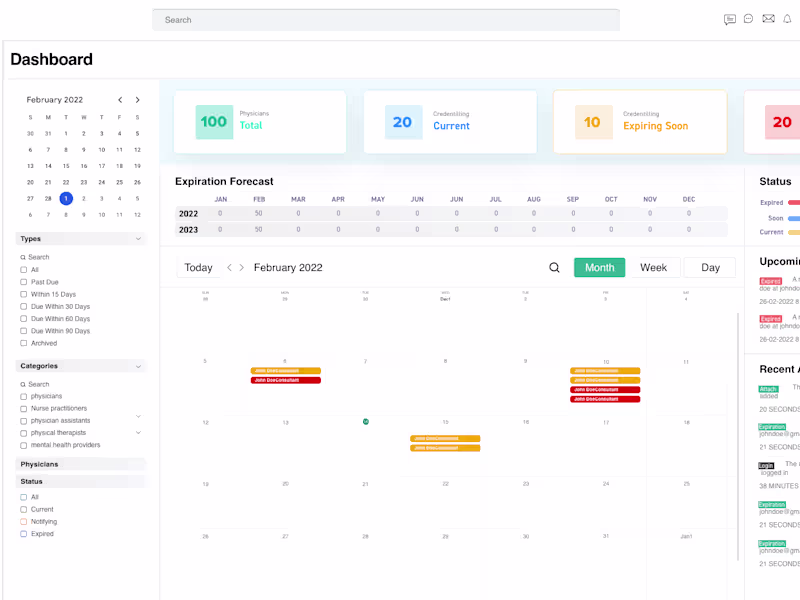Open the speech bubble comments icon
This screenshot has height=600, width=800.
pyautogui.click(x=748, y=19)
